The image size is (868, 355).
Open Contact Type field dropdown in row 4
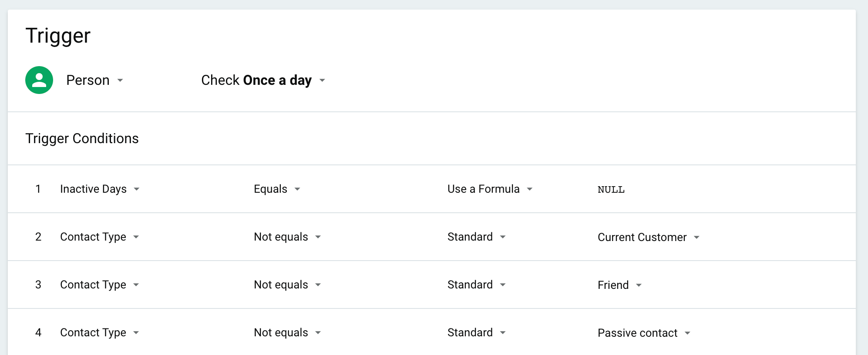click(x=100, y=333)
